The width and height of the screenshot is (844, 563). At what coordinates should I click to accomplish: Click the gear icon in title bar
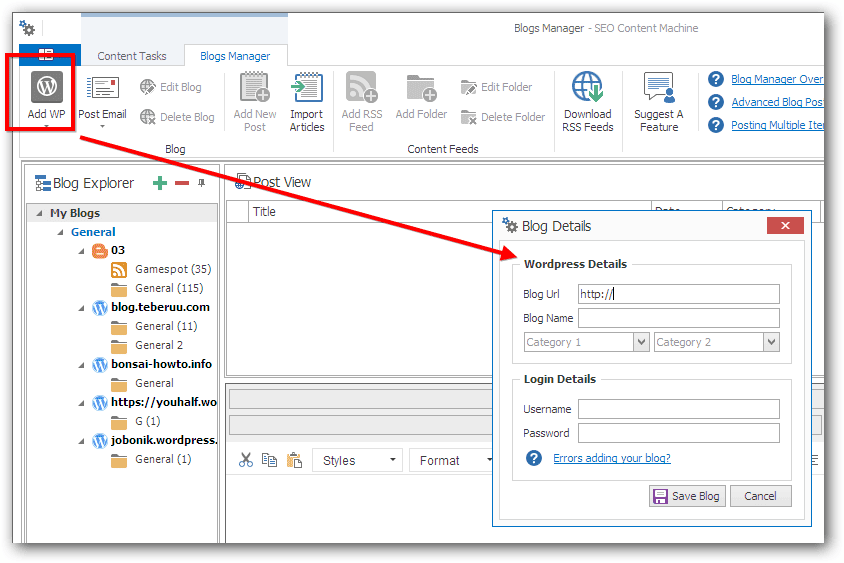coord(26,27)
